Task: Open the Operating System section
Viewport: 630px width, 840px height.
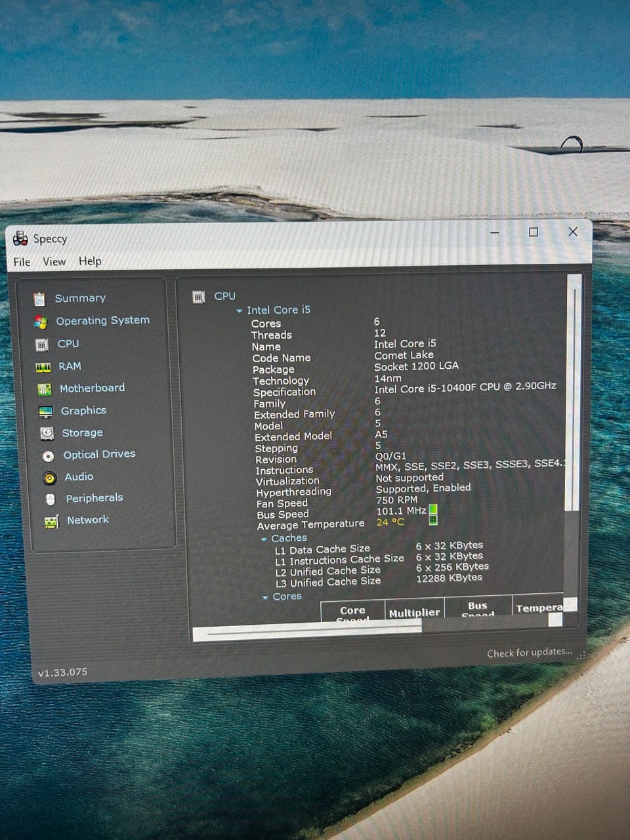Action: tap(102, 320)
